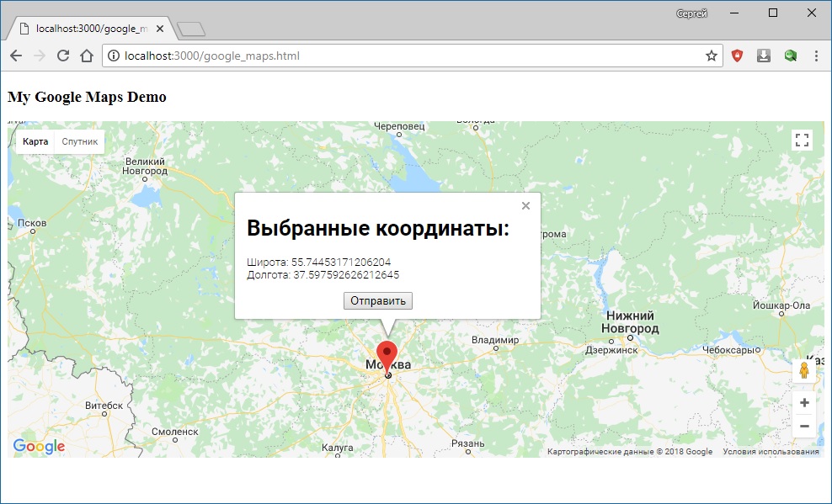Toggle fullscreen map view
The width and height of the screenshot is (832, 504).
(x=803, y=141)
